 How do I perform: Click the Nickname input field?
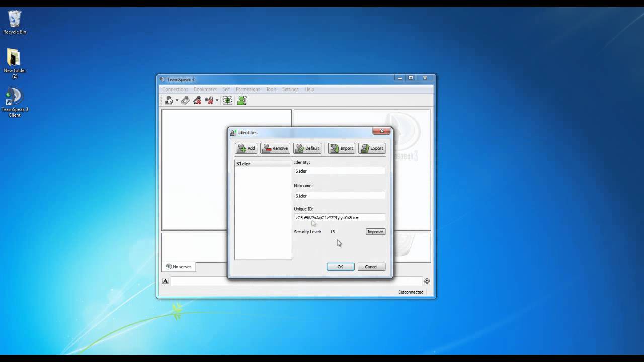click(340, 196)
